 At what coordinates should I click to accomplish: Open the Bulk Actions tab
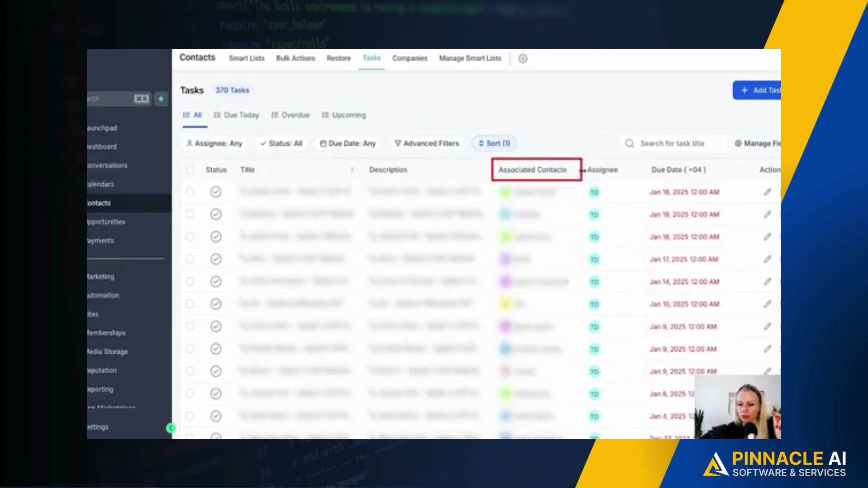295,58
